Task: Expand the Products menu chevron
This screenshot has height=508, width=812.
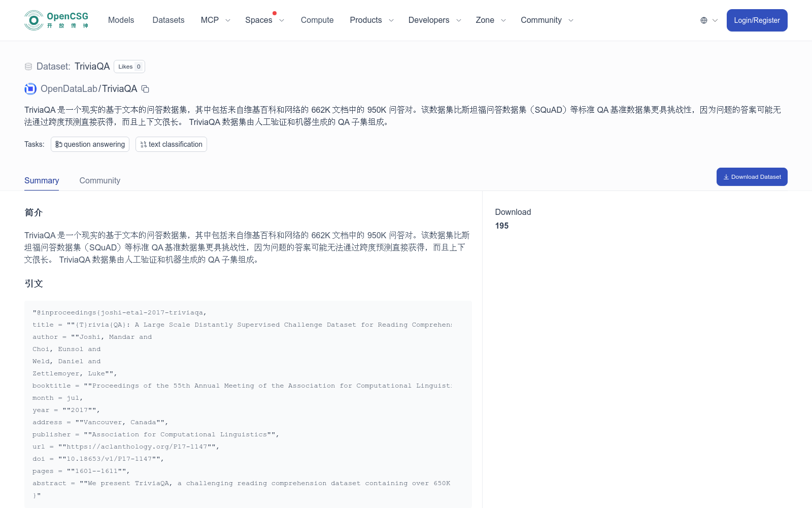Action: 391,20
